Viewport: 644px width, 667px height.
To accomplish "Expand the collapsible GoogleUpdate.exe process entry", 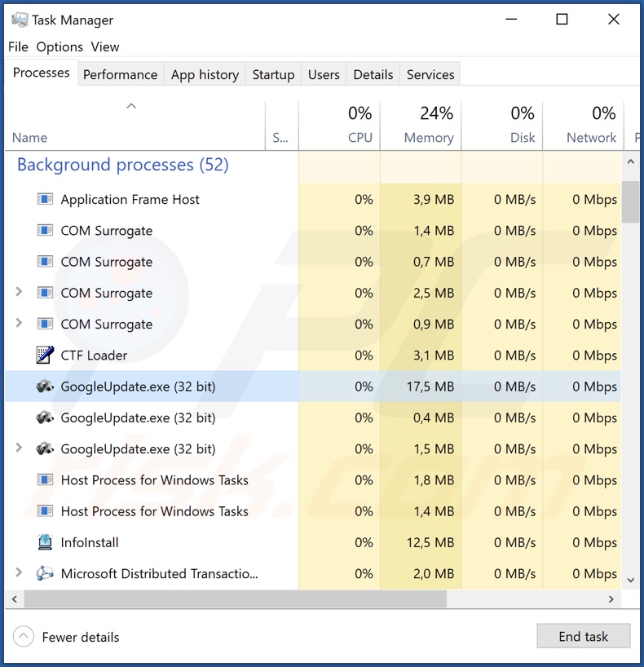I will tap(19, 448).
